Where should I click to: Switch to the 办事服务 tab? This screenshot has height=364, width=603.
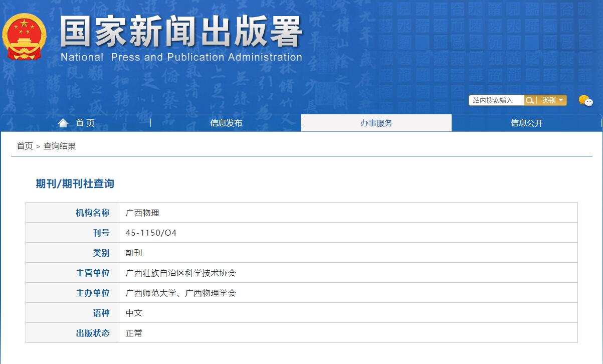[x=376, y=122]
